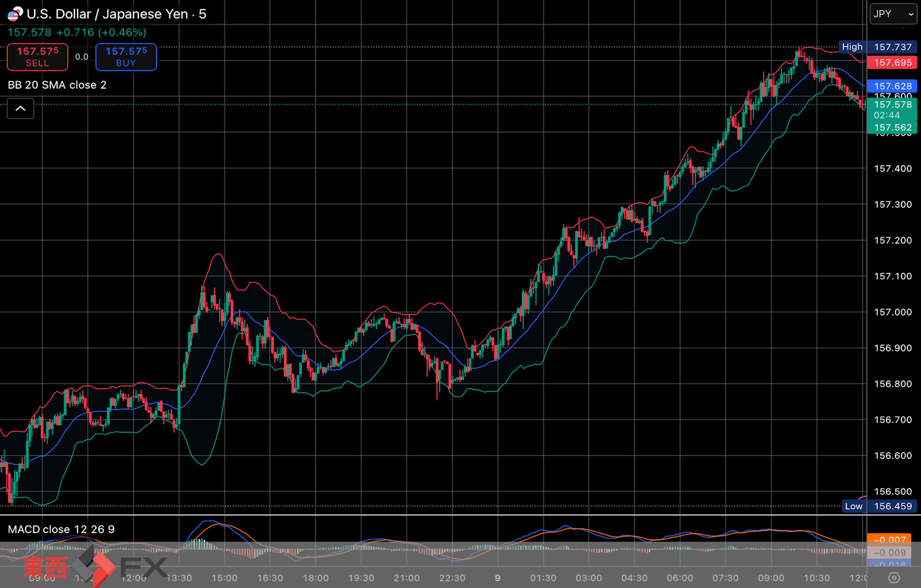
Task: Select the red 157.695 upper band price tag
Action: click(x=892, y=63)
